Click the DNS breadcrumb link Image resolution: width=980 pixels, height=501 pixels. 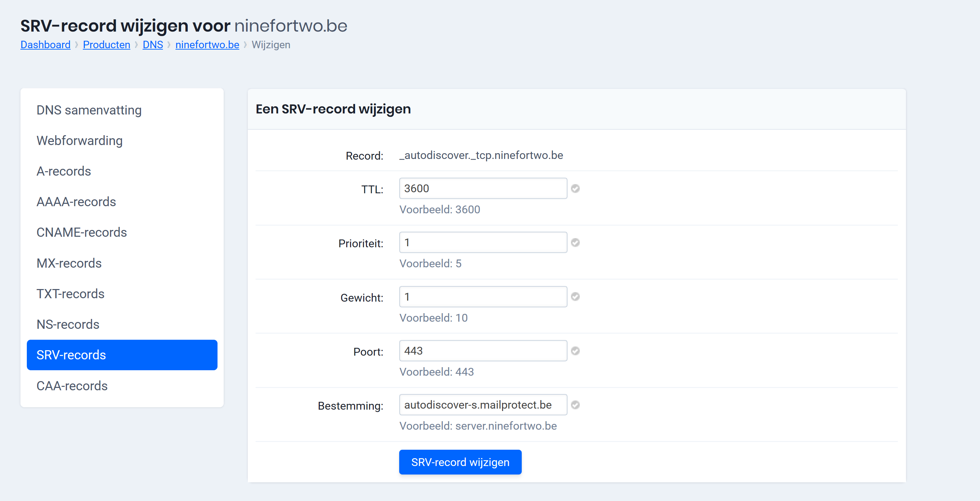[152, 44]
